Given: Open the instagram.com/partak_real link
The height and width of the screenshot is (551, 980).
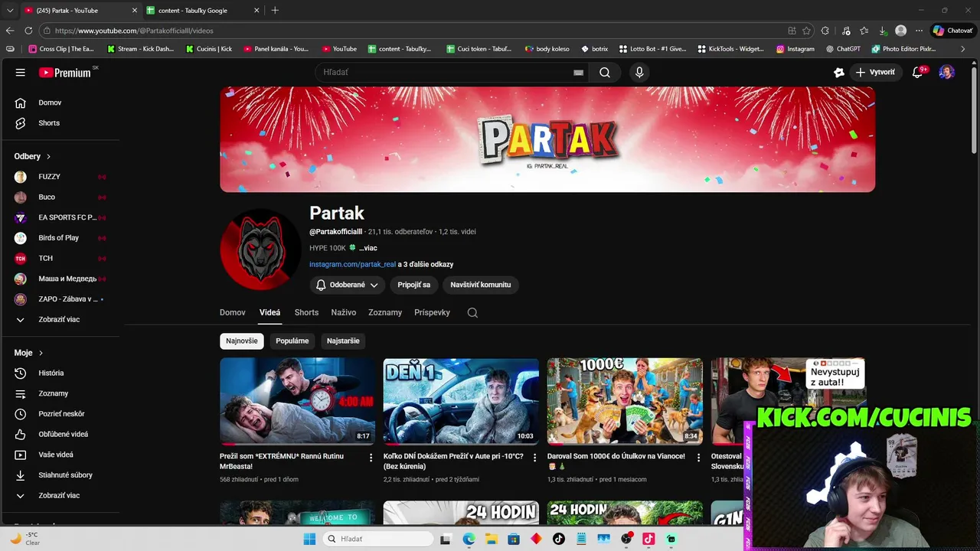Looking at the screenshot, I should tap(352, 265).
